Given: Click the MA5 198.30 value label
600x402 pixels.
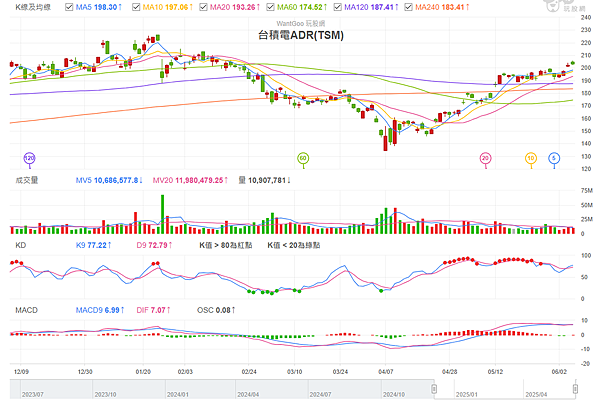Looking at the screenshot, I should click(99, 7).
